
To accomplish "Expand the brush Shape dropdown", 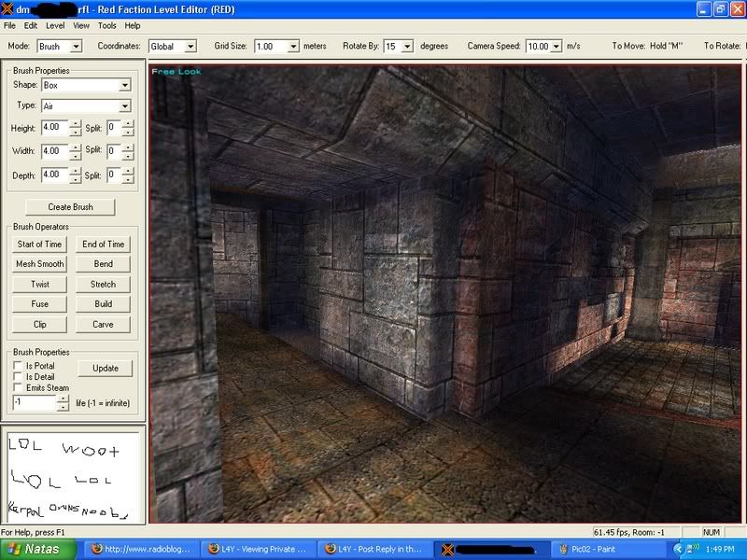I will (125, 86).
